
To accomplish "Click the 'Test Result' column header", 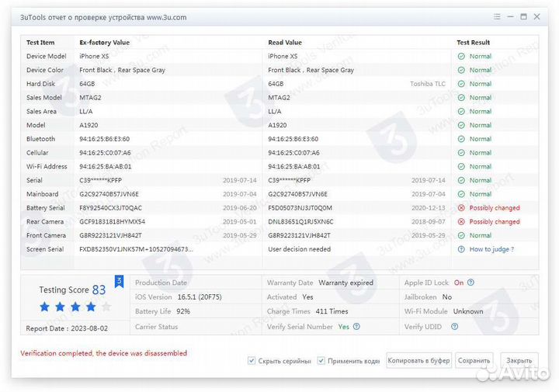I will click(x=474, y=43).
